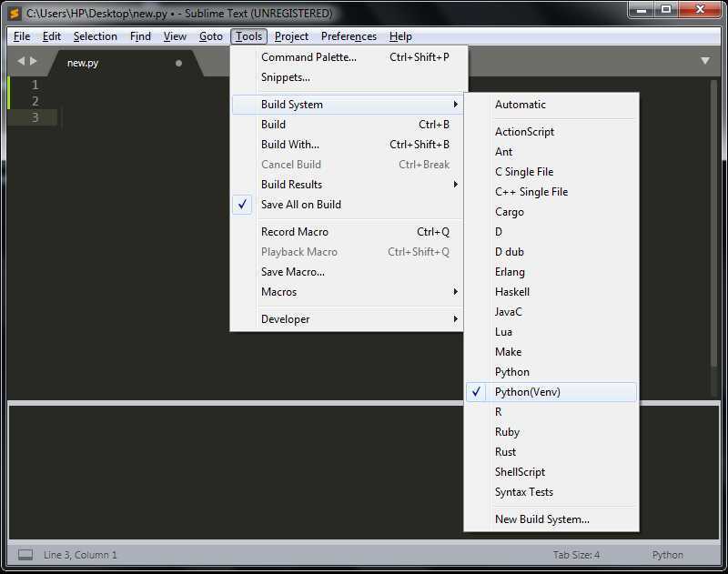728x574 pixels.
Task: Expand the Build Results submenu
Action: [347, 185]
